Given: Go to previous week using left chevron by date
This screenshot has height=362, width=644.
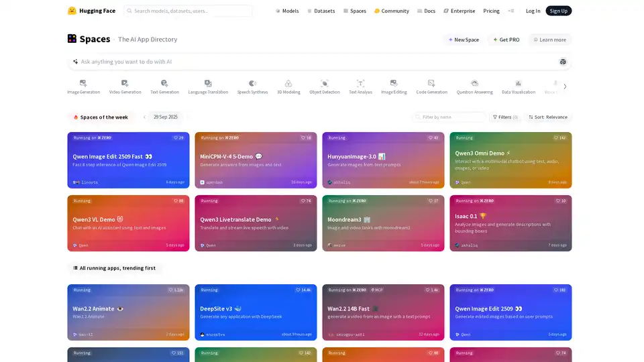Looking at the screenshot, I should click(144, 117).
